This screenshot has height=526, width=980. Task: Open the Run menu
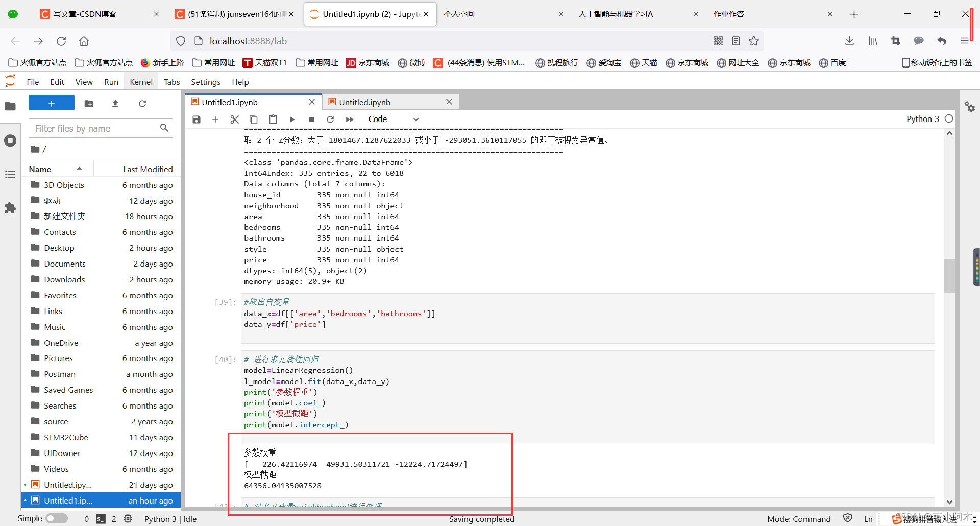tap(111, 82)
